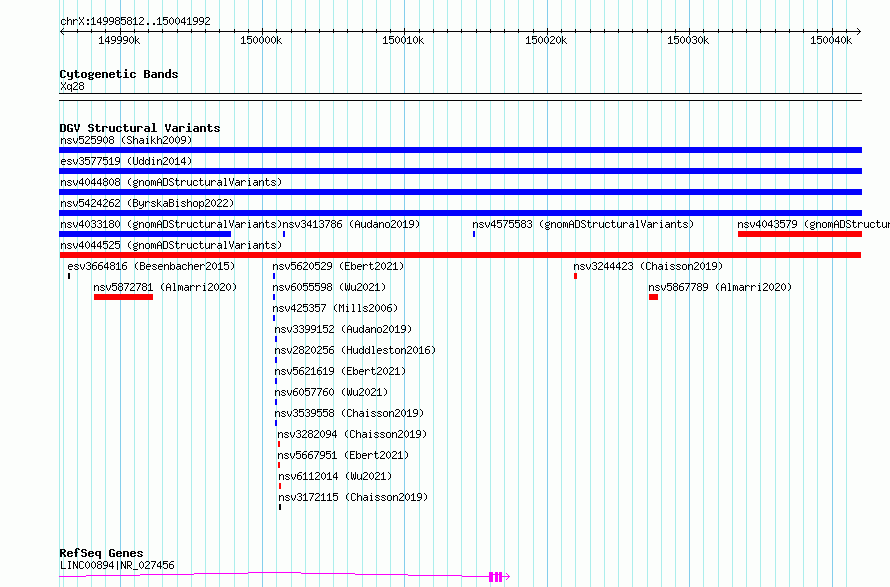Open nsv6112014 (Wu2021) label

[335, 476]
